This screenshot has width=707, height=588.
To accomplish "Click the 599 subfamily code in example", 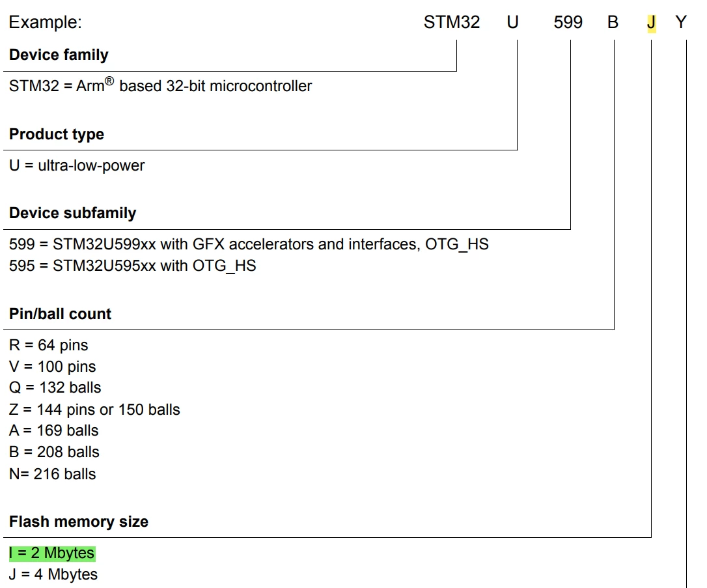I will [x=568, y=22].
